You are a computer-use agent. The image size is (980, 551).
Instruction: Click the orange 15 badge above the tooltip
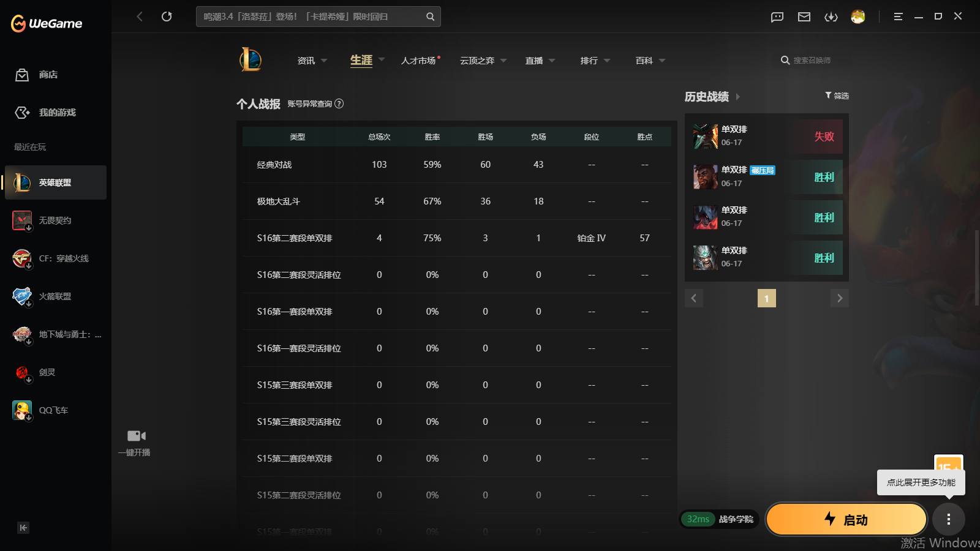point(948,463)
